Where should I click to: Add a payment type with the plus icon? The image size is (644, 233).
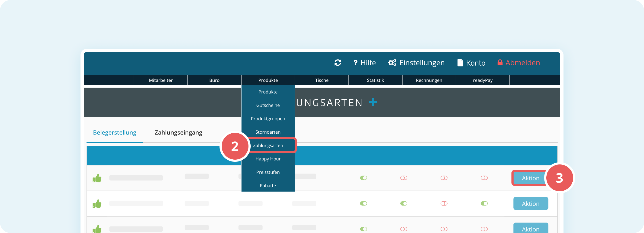tap(373, 102)
